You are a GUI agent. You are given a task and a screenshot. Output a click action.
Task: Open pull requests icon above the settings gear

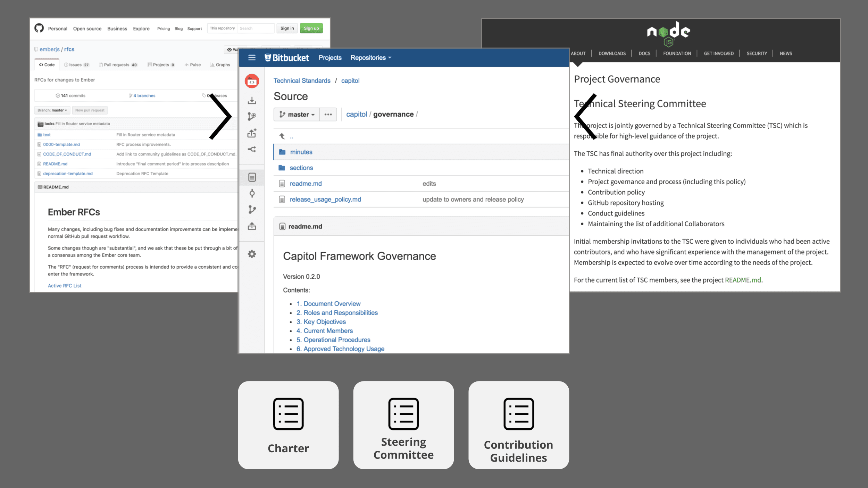(x=252, y=226)
